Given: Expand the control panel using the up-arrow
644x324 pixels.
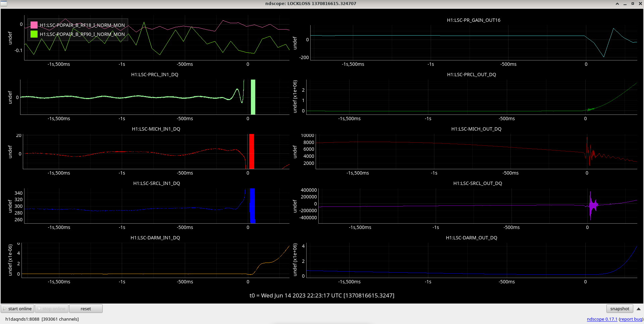Looking at the screenshot, I should 638,309.
